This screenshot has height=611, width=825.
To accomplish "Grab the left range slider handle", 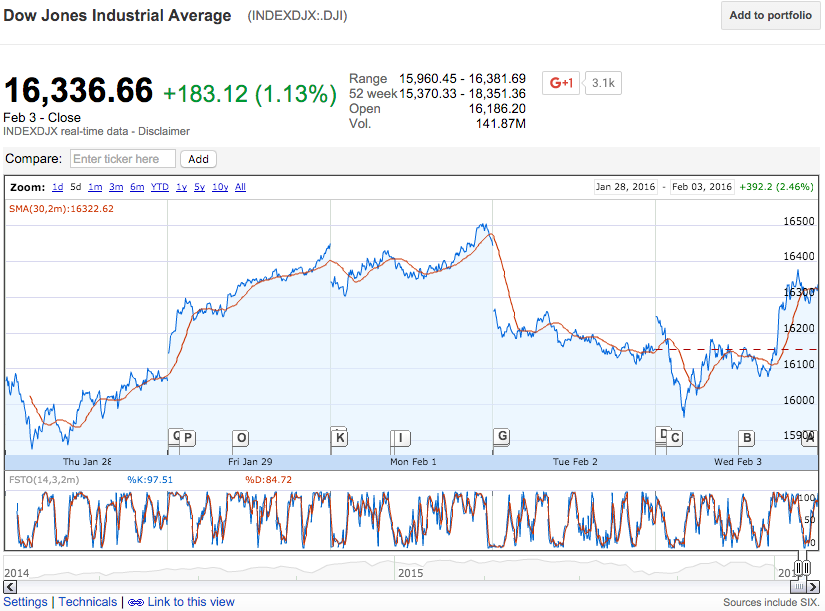I will pyautogui.click(x=798, y=567).
